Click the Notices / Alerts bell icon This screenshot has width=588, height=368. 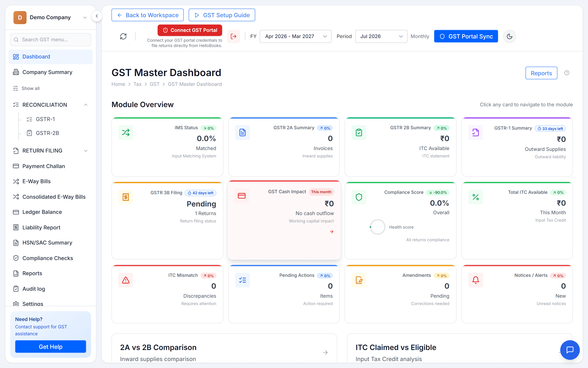476,280
